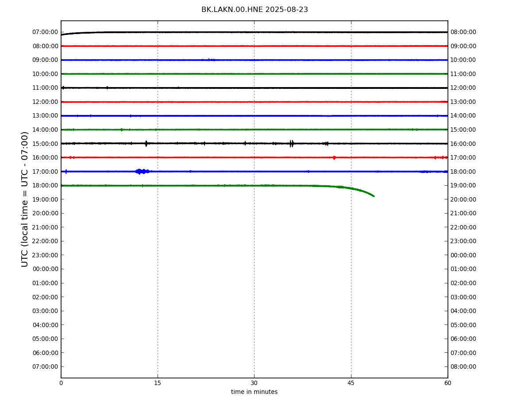The image size is (509, 420).
Task: Click the x-axis tick label 45
Action: click(x=351, y=383)
